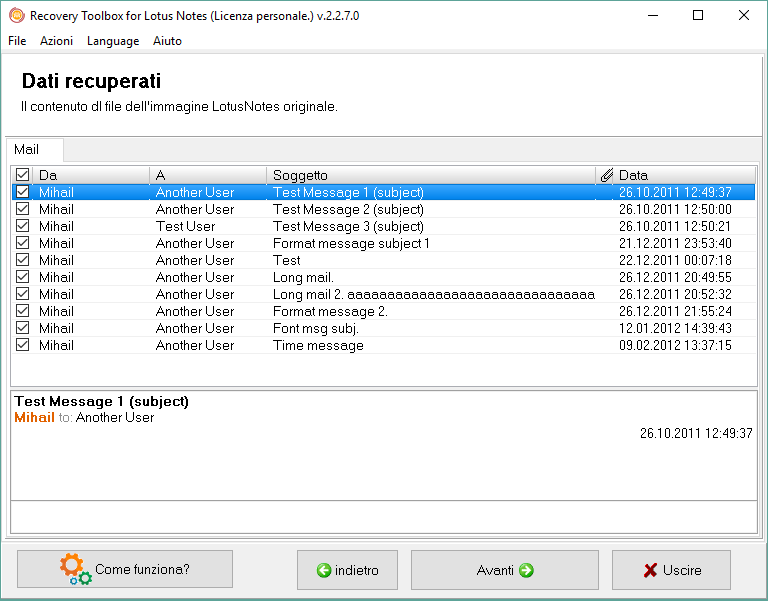Select subject 'Time message'
The height and width of the screenshot is (601, 768).
pos(318,345)
